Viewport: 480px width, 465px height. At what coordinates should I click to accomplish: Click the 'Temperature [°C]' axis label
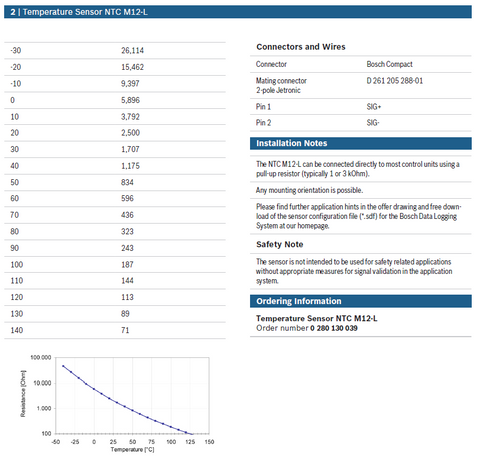pyautogui.click(x=132, y=450)
